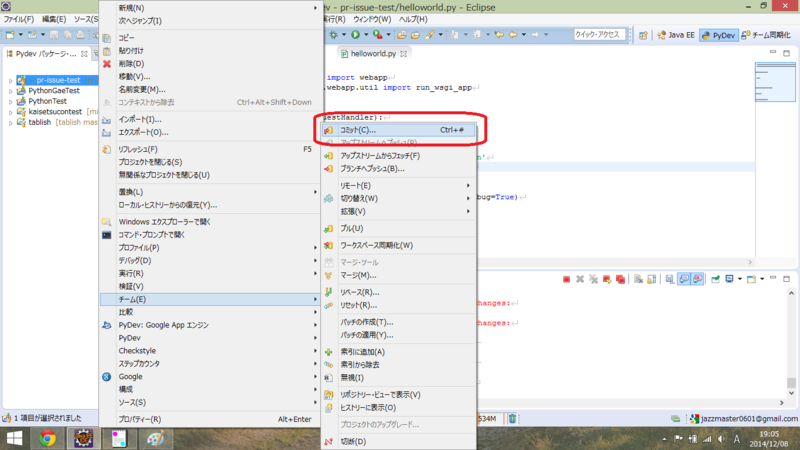Click the クイック・アクセス search field
The width and height of the screenshot is (800, 450).
[x=599, y=35]
